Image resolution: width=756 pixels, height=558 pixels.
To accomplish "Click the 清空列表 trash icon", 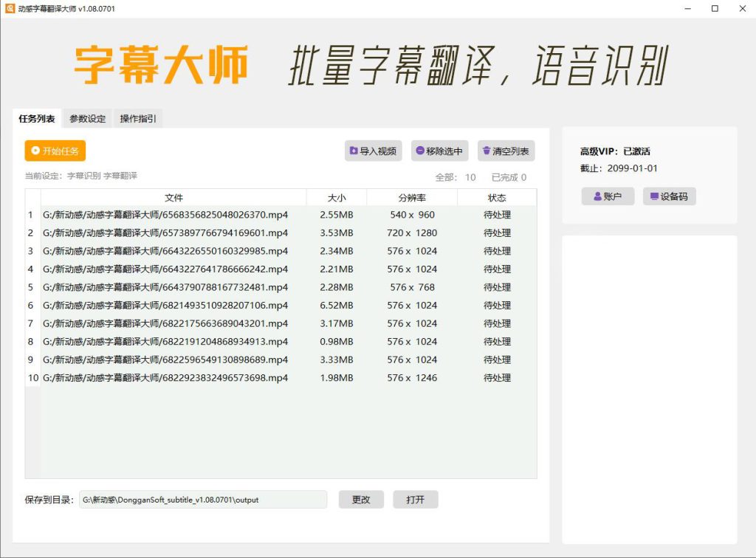I will click(x=487, y=151).
